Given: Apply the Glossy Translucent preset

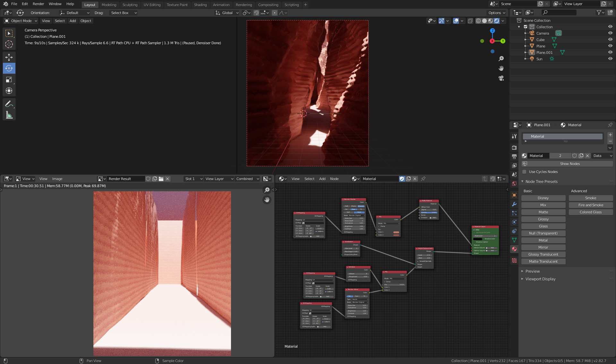Looking at the screenshot, I should 543,254.
